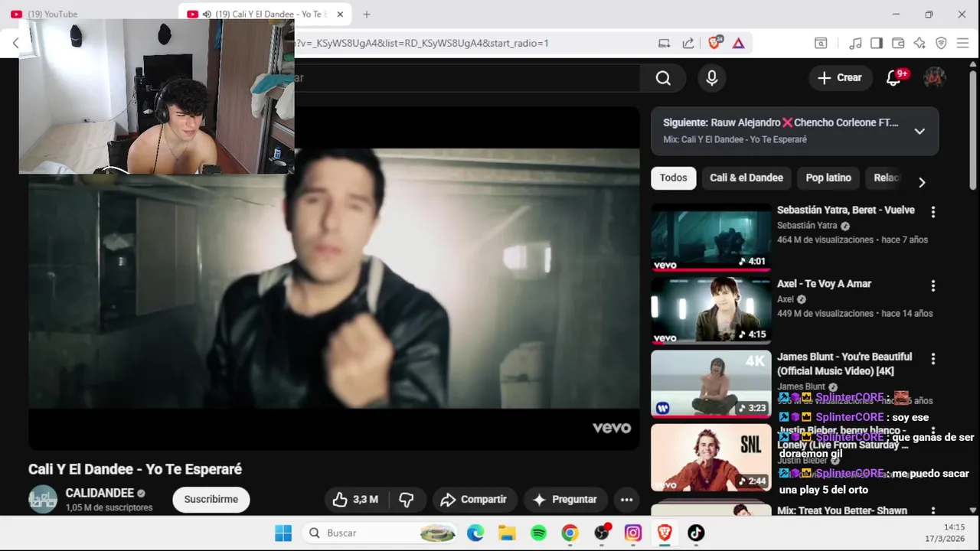Viewport: 980px width, 551px height.
Task: Open Brave Shields lion icon in address bar
Action: pyautogui.click(x=714, y=43)
